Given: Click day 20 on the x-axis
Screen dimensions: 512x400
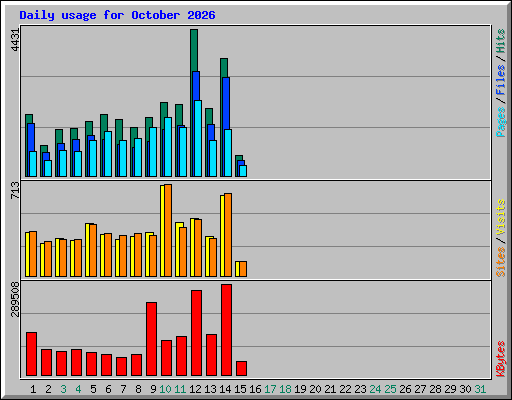Looking at the screenshot, I should (315, 389).
